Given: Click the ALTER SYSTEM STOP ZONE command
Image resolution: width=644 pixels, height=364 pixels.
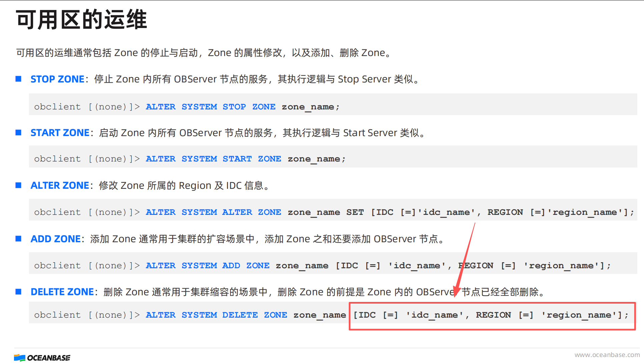Looking at the screenshot, I should coord(211,107).
